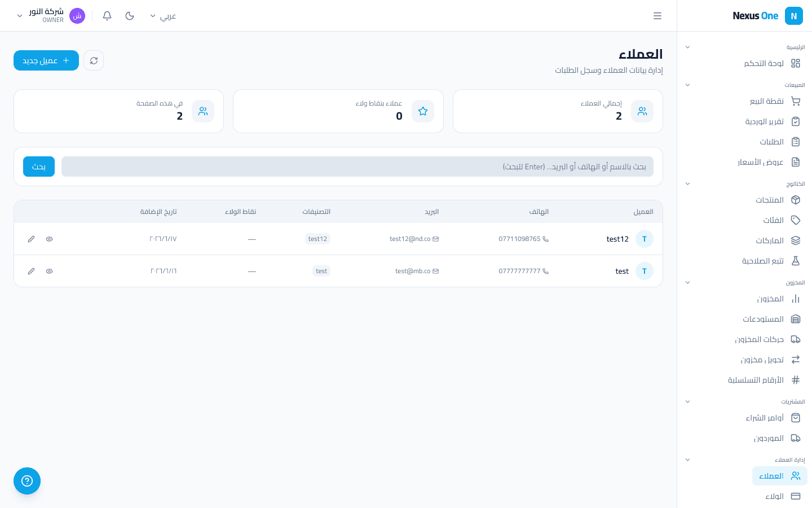Click the refresh customers icon button
The image size is (812, 508).
pyautogui.click(x=94, y=60)
